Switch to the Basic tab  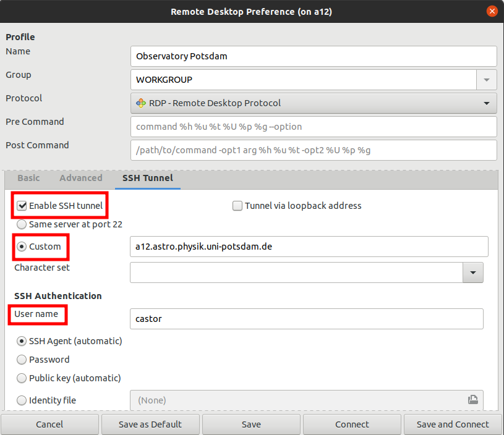(28, 178)
